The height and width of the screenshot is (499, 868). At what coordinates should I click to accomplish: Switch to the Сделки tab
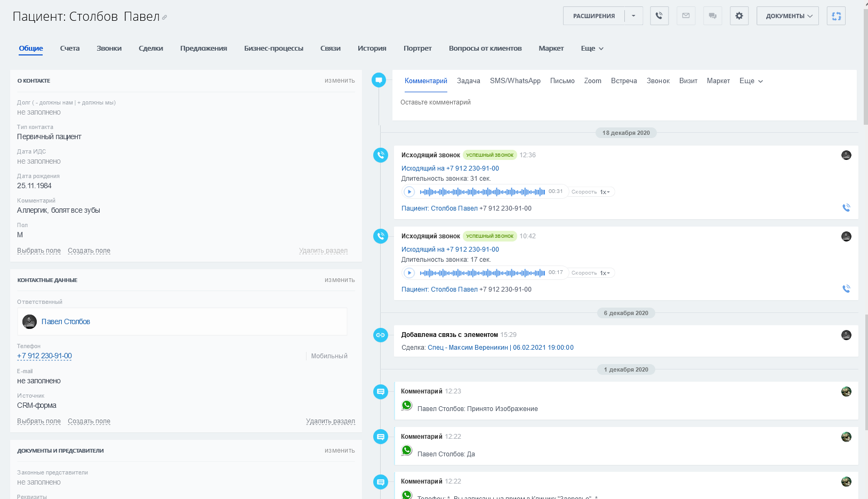tap(151, 49)
